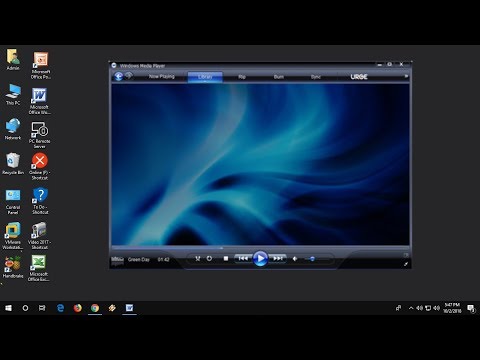The width and height of the screenshot is (480, 360).
Task: Switch to Chrome on the taskbar
Action: (95, 308)
